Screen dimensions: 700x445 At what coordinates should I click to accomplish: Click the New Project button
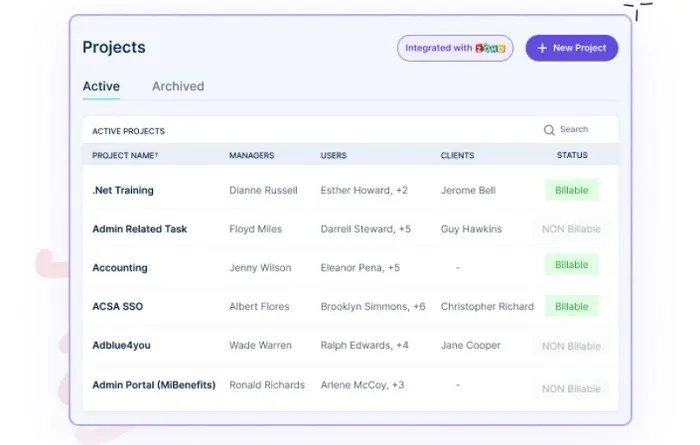point(571,48)
